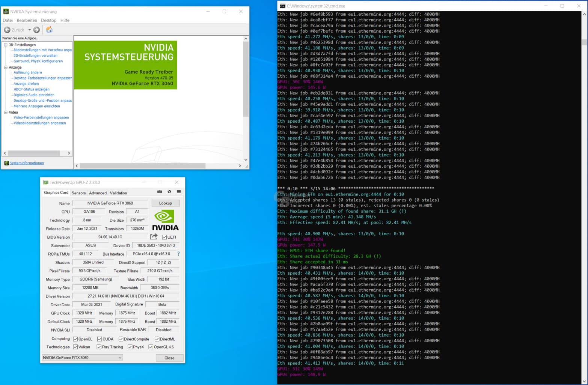Click the GPU-Z Close button
The image size is (588, 385).
(169, 358)
